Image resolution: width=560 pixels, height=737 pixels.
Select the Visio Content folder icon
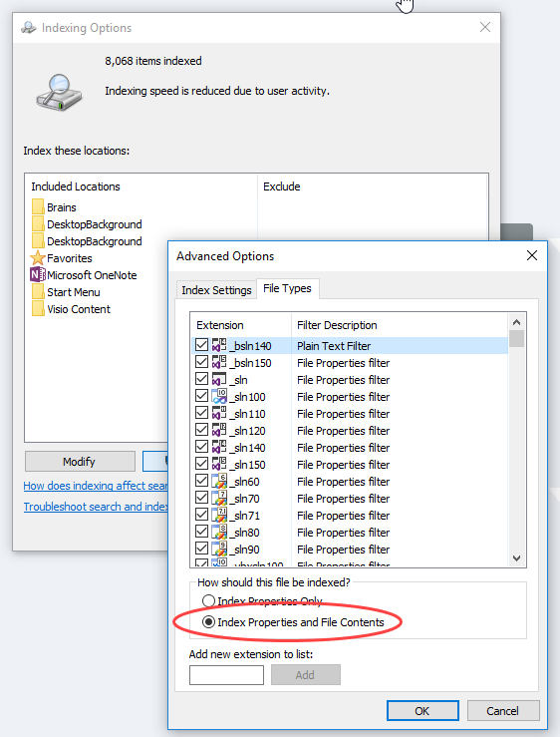click(x=38, y=309)
